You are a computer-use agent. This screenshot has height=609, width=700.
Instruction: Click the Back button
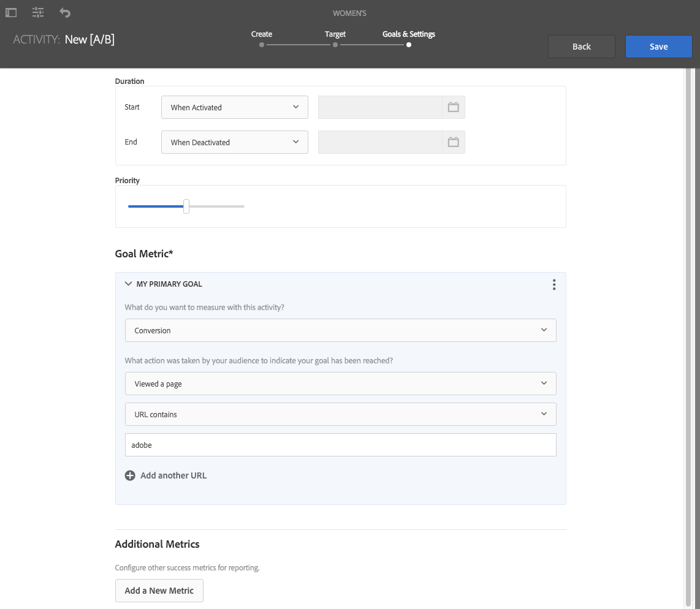pos(581,47)
